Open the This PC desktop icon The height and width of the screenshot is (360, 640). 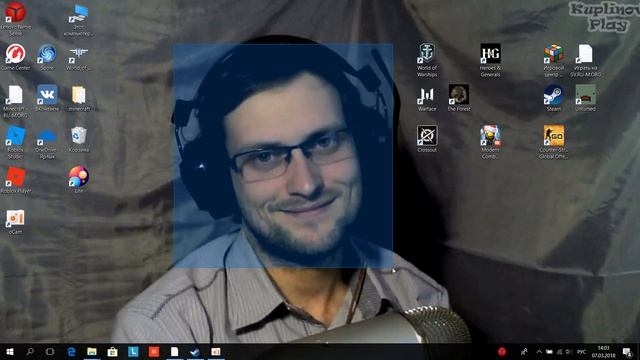point(78,20)
